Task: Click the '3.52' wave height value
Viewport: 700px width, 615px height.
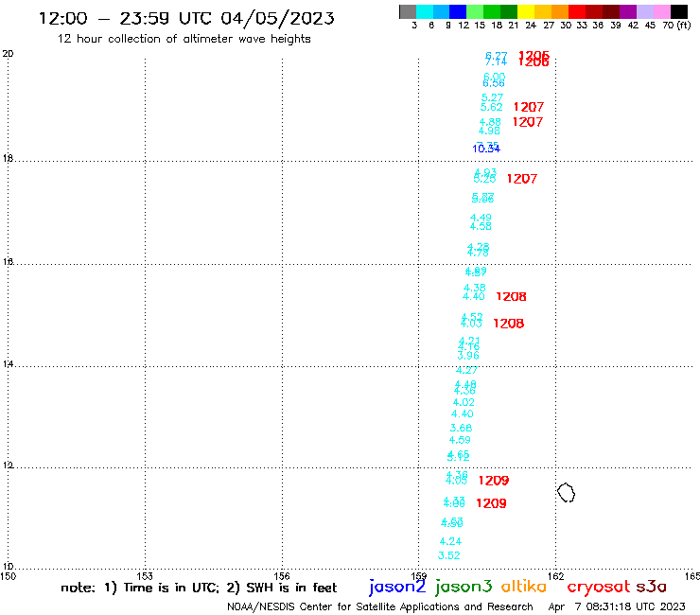Action: coord(448,555)
